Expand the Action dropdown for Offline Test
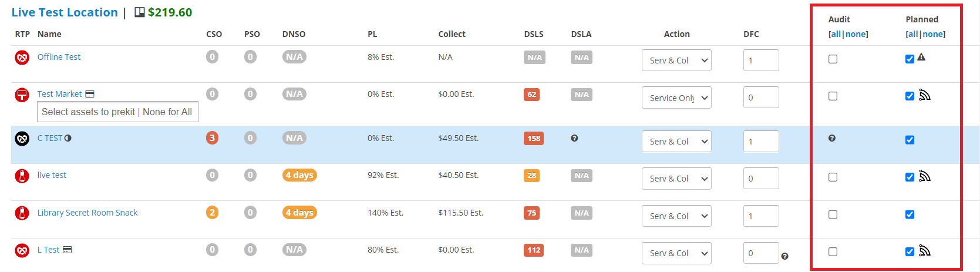980x272 pixels. [676, 61]
